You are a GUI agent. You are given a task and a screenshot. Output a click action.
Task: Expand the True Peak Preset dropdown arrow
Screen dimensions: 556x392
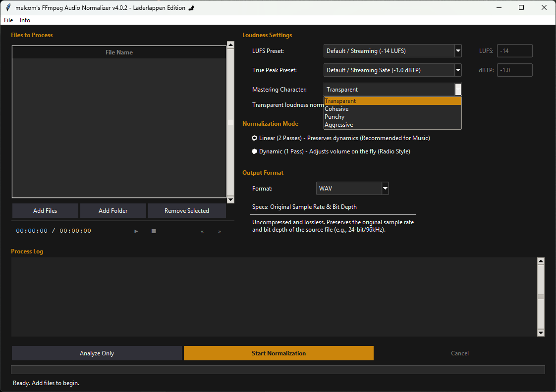458,70
